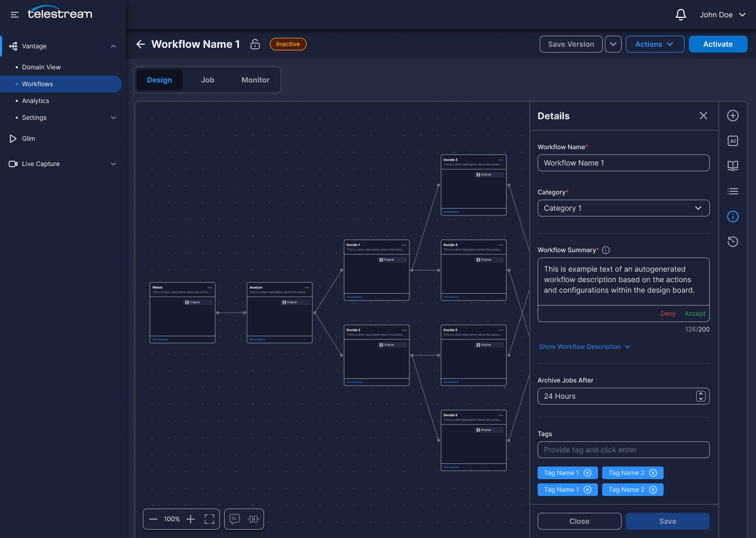Toggle canvas comments icon
756x538 pixels.
pyautogui.click(x=235, y=519)
